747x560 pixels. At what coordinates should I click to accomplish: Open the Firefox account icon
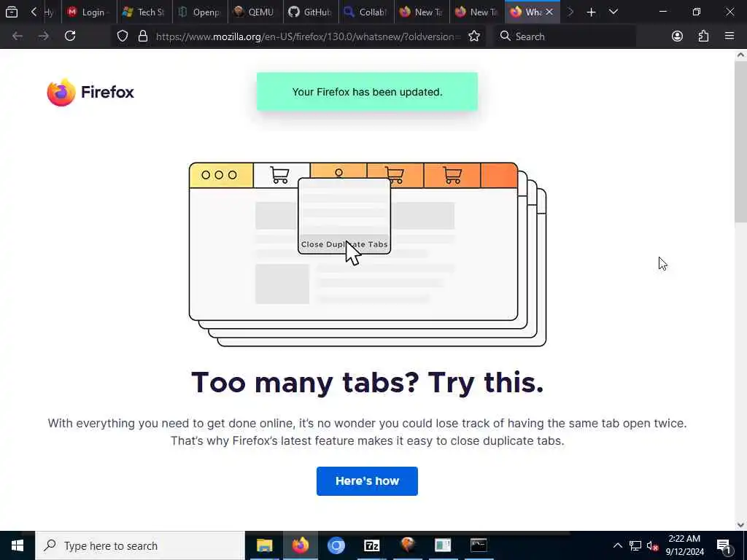[x=677, y=36]
